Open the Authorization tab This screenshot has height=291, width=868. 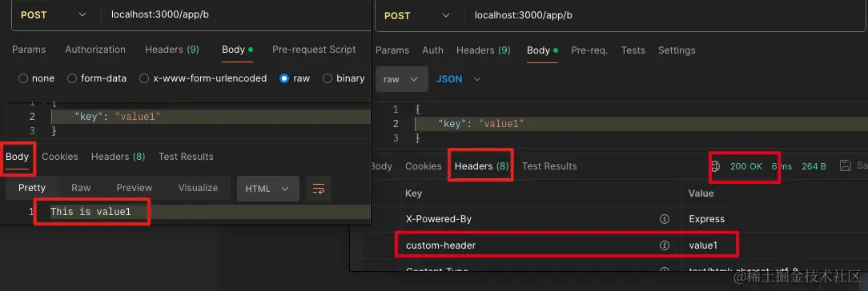click(95, 50)
